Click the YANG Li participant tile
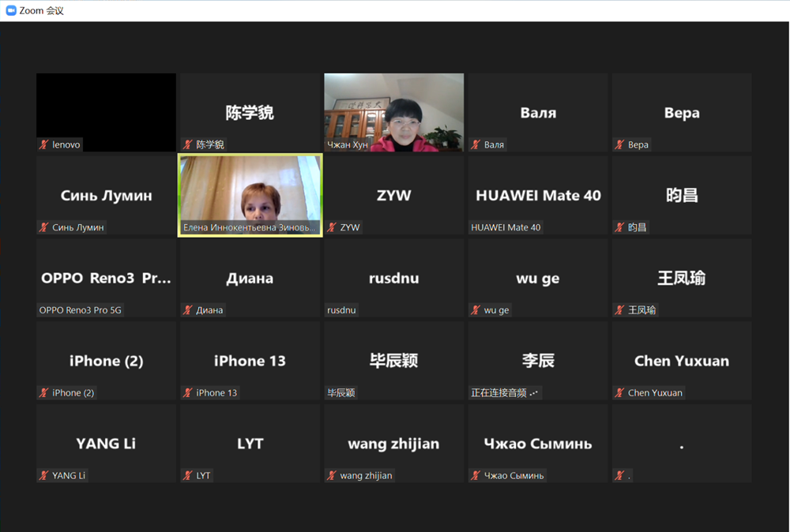The height and width of the screenshot is (532, 790). pyautogui.click(x=106, y=443)
